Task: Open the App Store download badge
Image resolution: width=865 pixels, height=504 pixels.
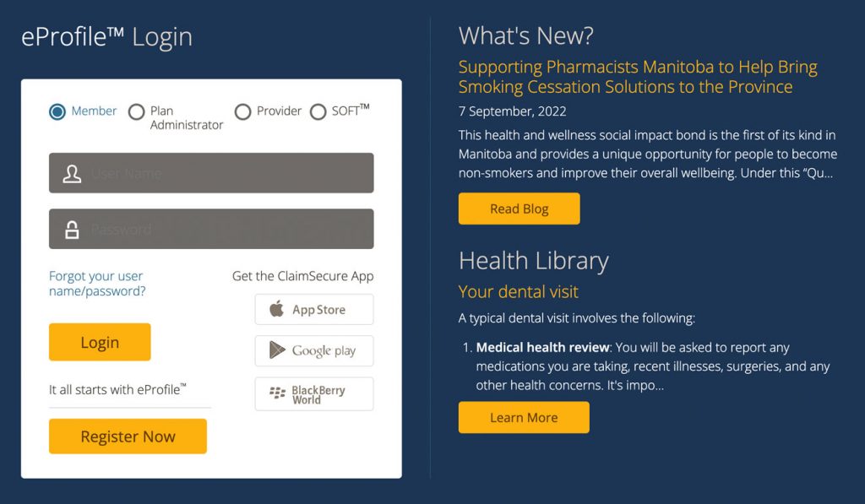Action: tap(314, 310)
